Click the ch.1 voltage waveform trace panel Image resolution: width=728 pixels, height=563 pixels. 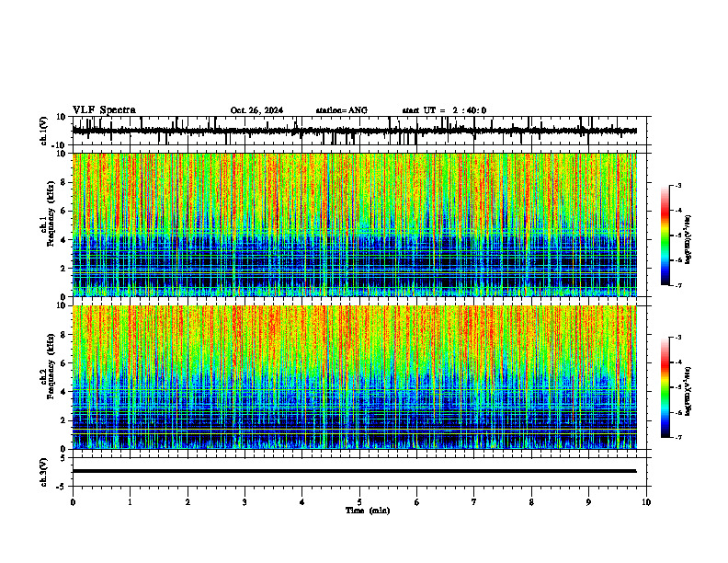[361, 131]
